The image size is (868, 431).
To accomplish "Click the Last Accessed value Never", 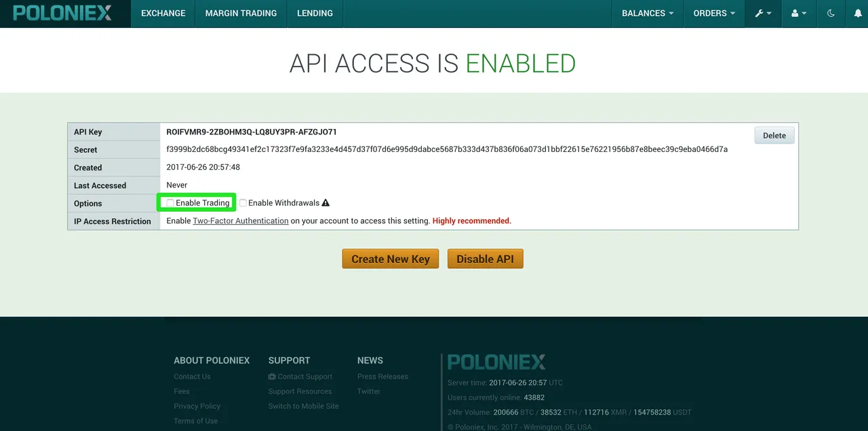I will [x=177, y=185].
